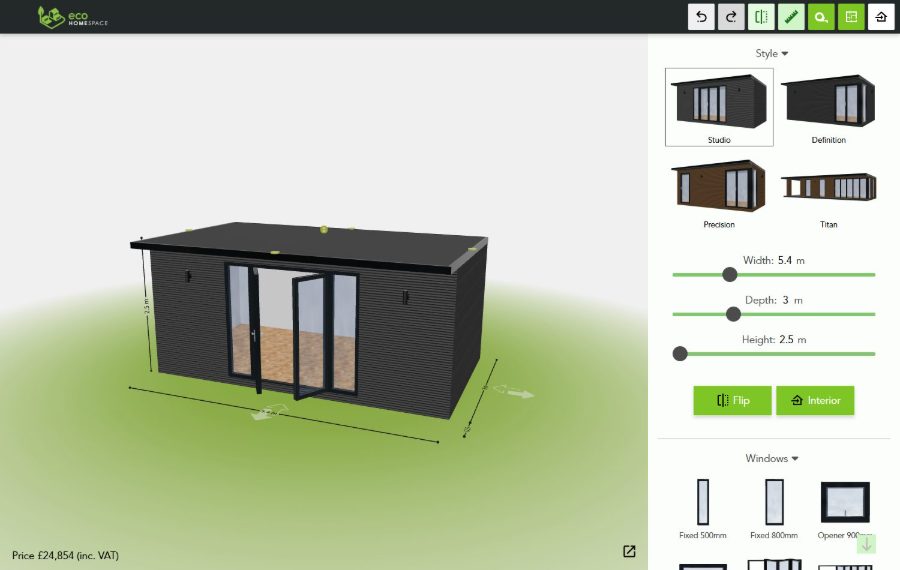Click the green Interior button
The height and width of the screenshot is (570, 900).
click(815, 400)
